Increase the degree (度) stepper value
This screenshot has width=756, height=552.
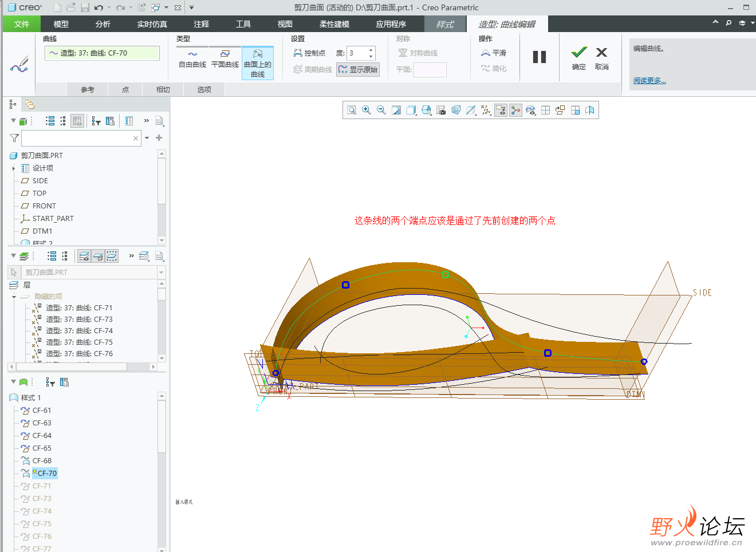(371, 50)
